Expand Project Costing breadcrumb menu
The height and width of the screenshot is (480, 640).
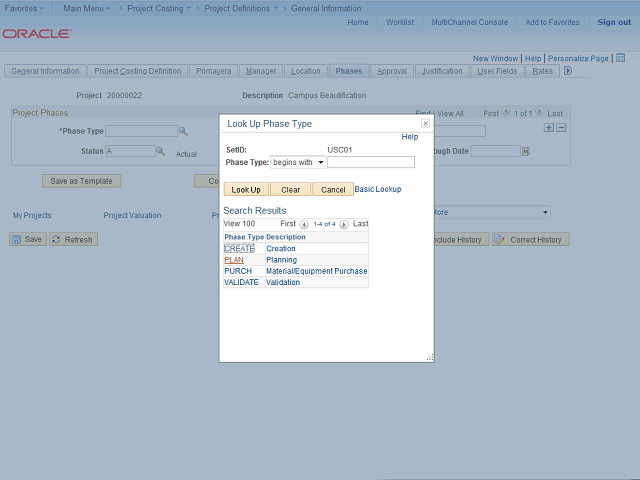pyautogui.click(x=159, y=8)
